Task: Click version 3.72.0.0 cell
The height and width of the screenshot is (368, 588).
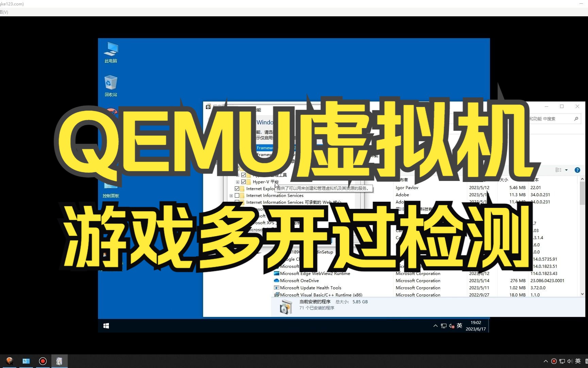Action: point(538,288)
